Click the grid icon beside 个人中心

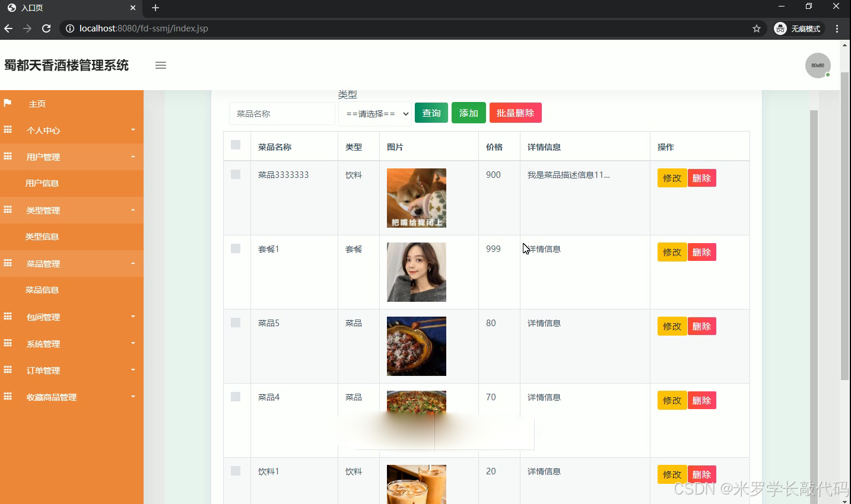coord(8,130)
